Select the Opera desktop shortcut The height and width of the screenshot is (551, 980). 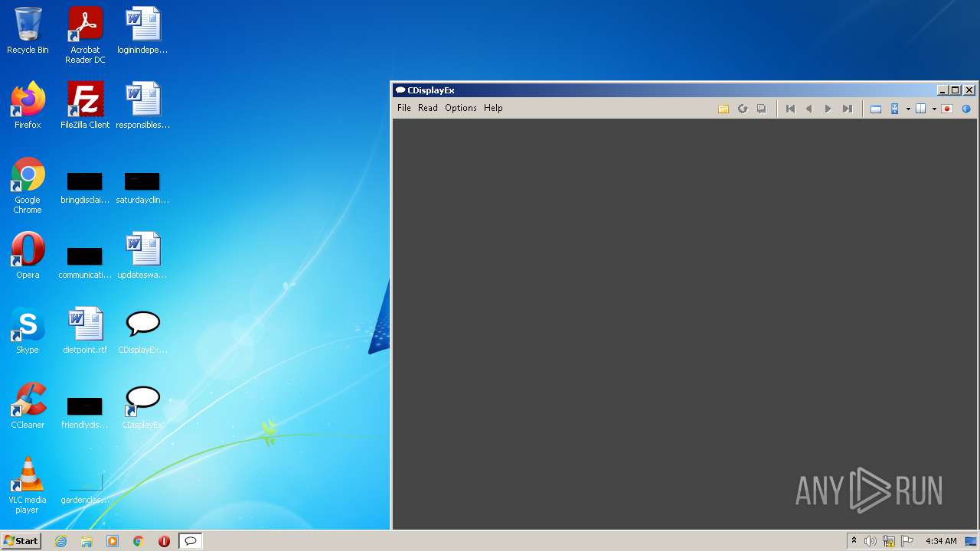point(28,256)
